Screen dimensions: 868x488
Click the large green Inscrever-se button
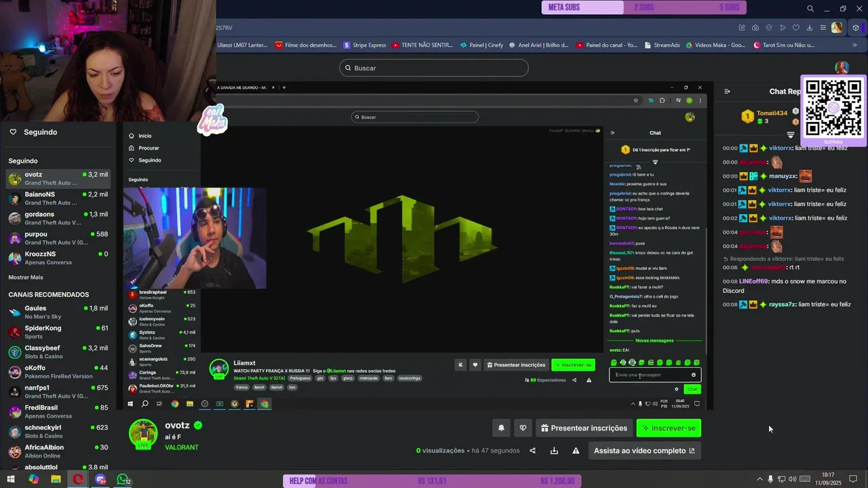coord(669,428)
